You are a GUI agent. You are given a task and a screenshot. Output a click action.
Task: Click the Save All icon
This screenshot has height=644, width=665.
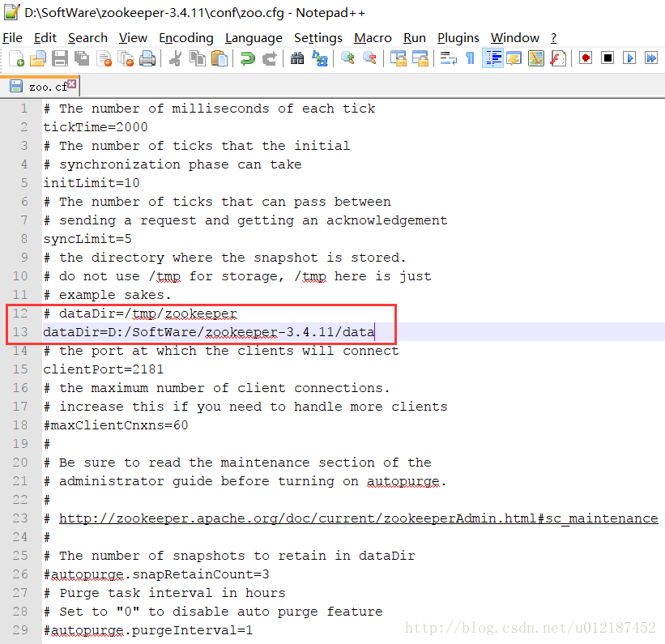point(82,58)
